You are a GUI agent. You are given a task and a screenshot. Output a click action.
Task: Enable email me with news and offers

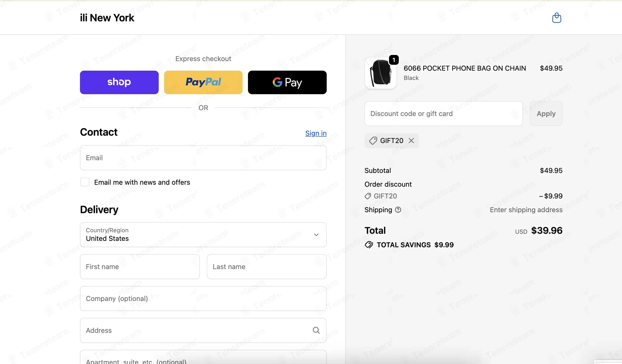point(85,182)
